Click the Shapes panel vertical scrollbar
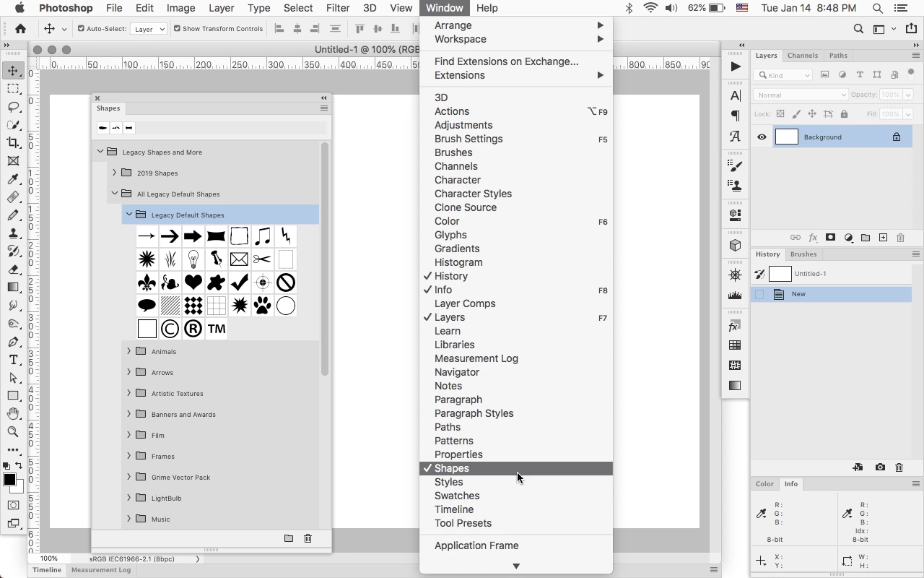This screenshot has width=924, height=578. coord(325,259)
